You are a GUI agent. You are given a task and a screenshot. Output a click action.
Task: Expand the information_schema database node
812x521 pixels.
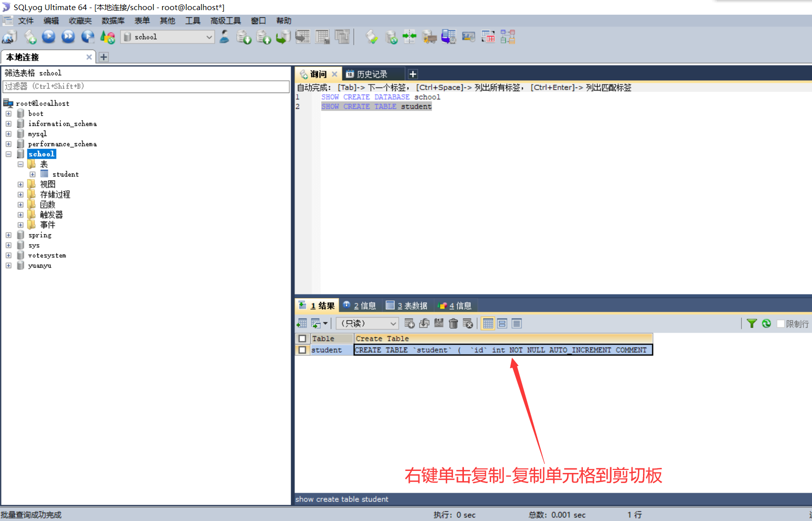9,124
